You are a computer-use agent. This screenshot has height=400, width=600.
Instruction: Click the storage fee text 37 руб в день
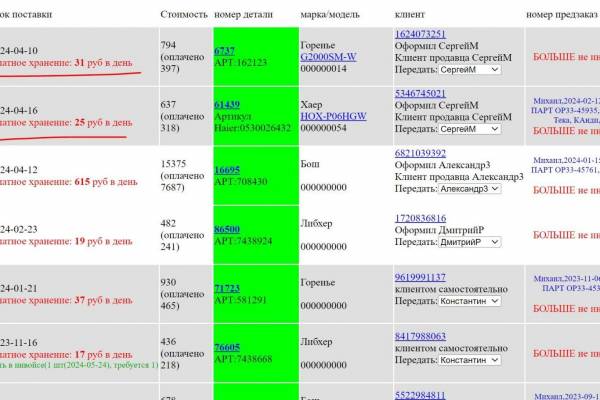[103, 300]
